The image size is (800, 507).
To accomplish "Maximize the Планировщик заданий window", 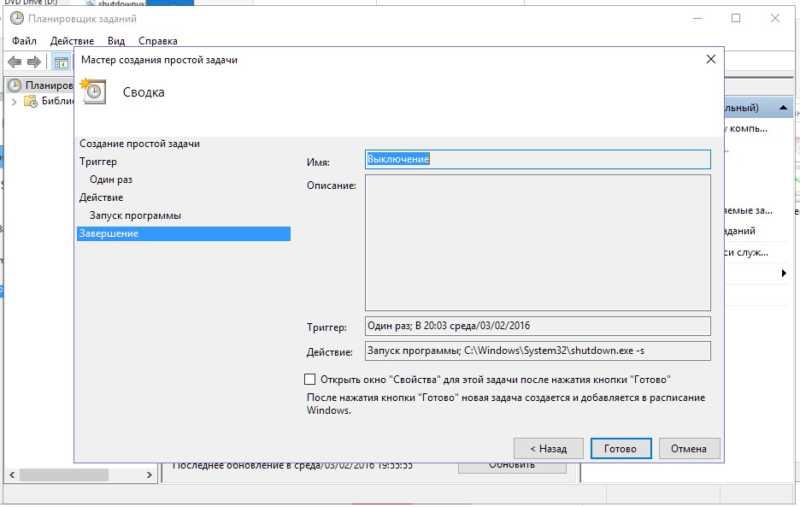I will (x=736, y=18).
